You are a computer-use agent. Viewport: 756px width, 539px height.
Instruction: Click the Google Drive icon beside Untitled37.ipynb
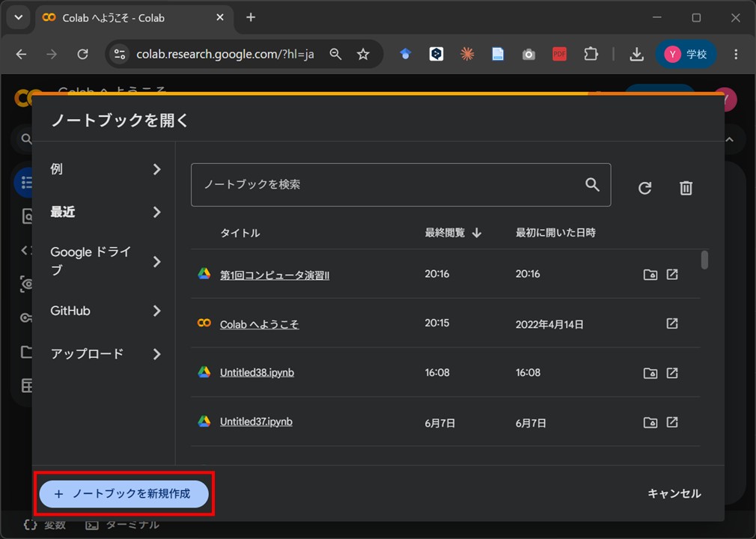tap(204, 421)
